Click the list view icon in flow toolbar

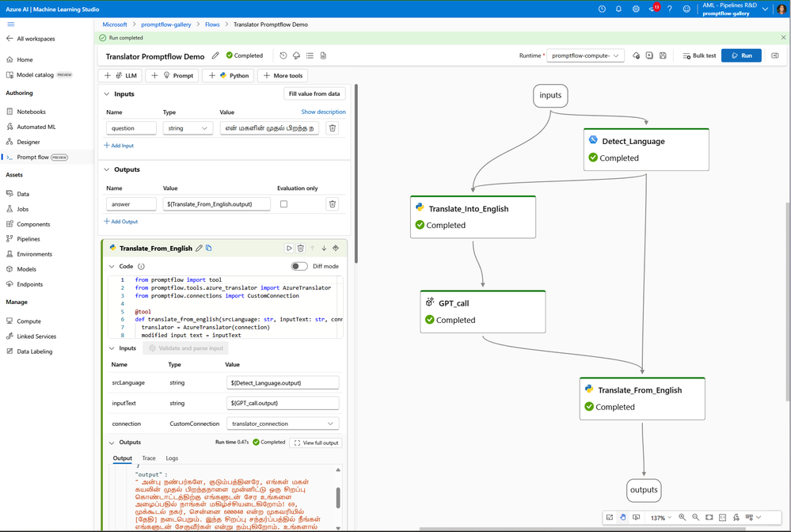[310, 55]
